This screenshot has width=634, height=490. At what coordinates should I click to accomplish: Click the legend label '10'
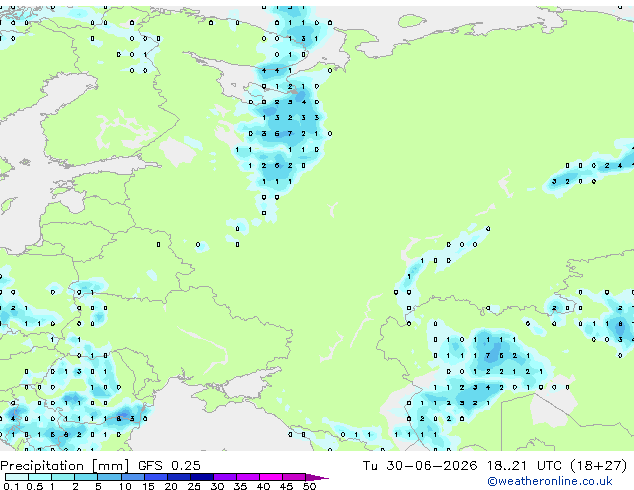pos(125,486)
